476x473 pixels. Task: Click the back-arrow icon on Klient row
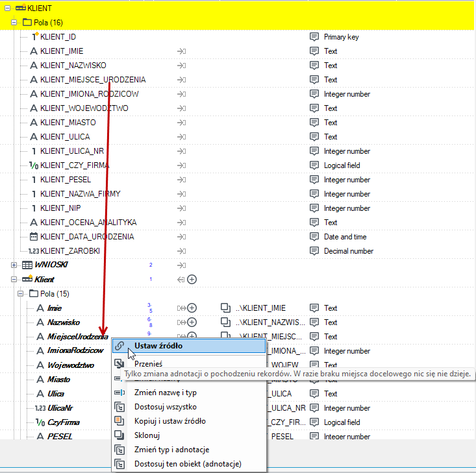tap(181, 280)
